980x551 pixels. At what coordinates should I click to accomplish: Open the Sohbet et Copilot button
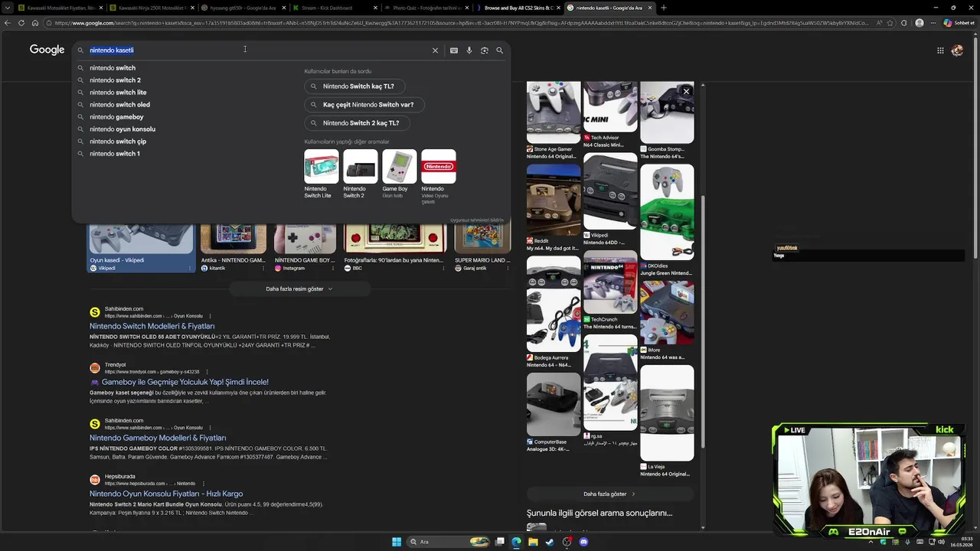(x=959, y=23)
